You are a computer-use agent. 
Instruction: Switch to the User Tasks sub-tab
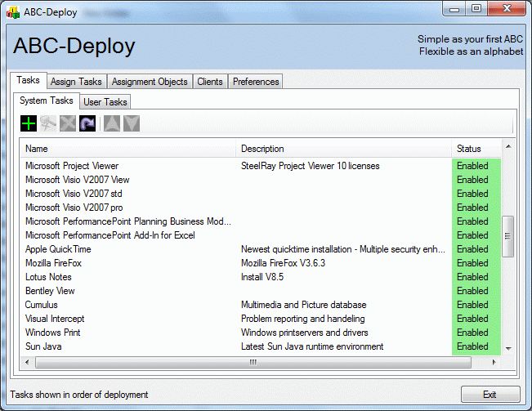pos(105,102)
